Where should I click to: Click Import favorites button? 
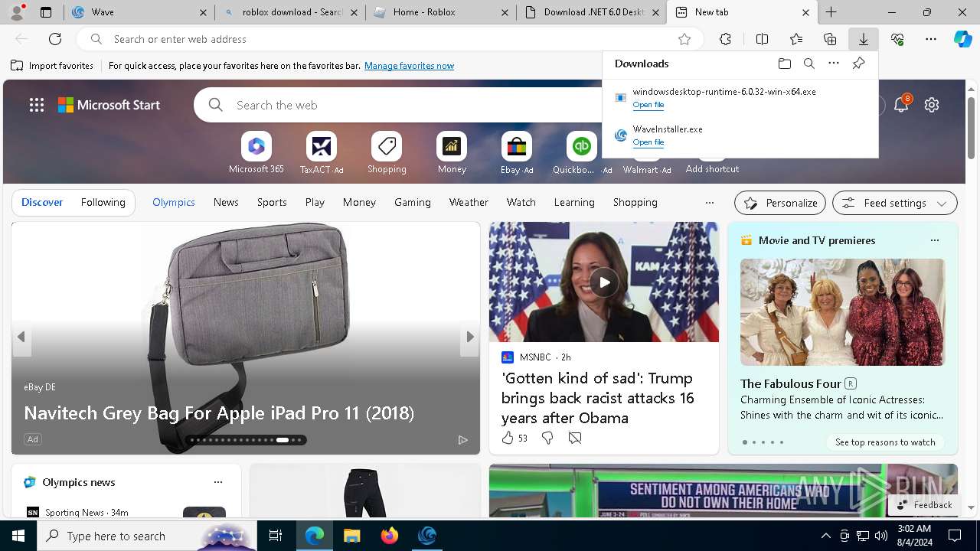[52, 66]
